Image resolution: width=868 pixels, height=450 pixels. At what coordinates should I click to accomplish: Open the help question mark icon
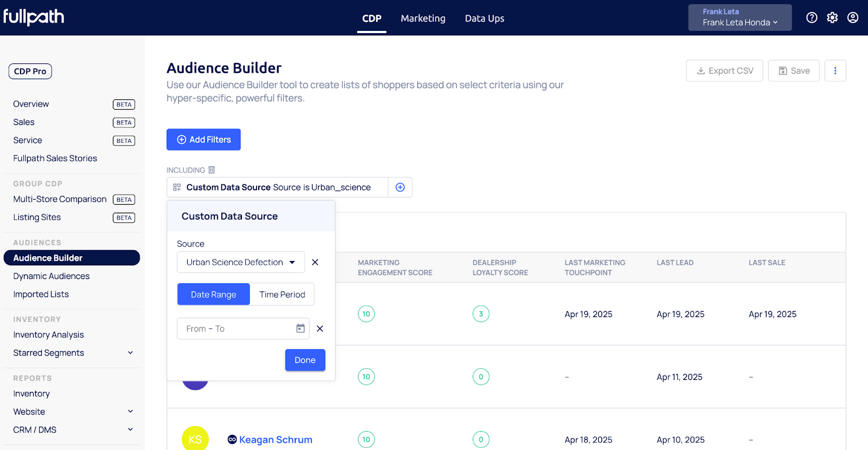click(812, 18)
